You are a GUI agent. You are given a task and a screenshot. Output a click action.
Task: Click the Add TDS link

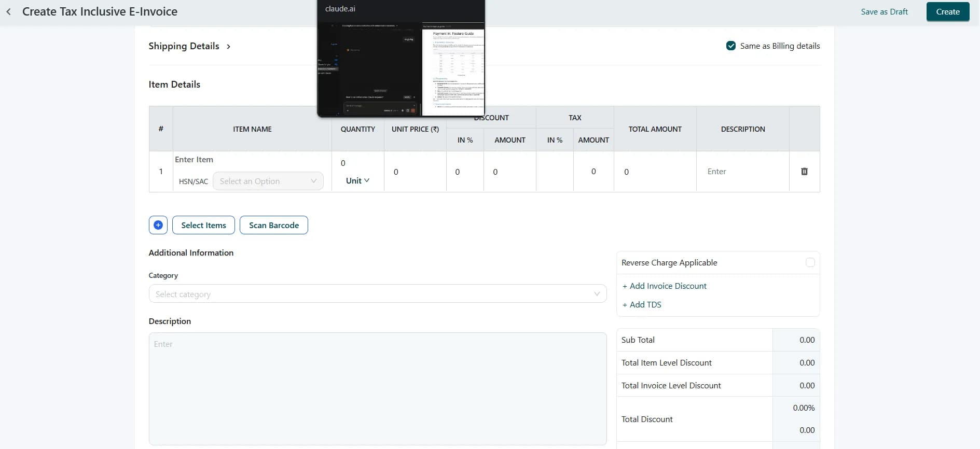click(642, 304)
